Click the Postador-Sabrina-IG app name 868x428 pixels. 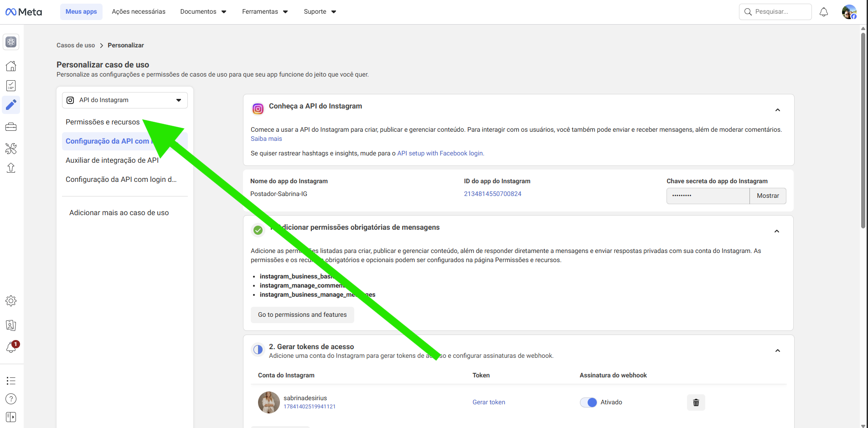click(279, 194)
